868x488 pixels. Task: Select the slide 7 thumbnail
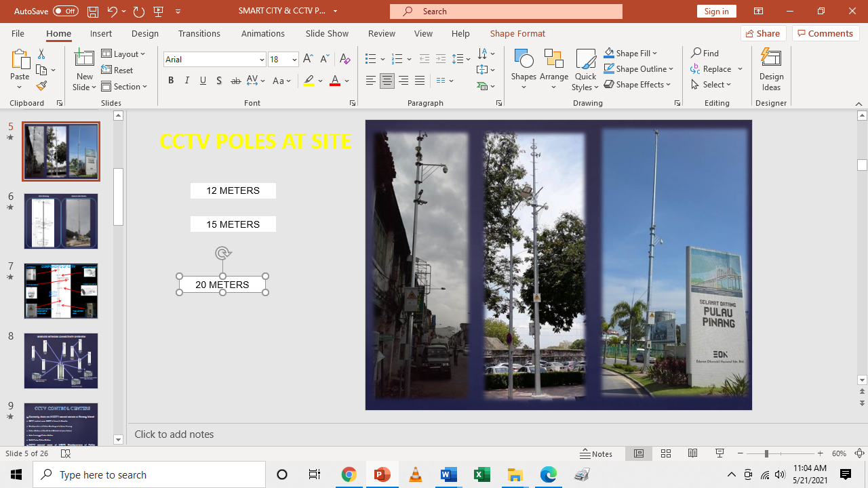[x=61, y=291]
